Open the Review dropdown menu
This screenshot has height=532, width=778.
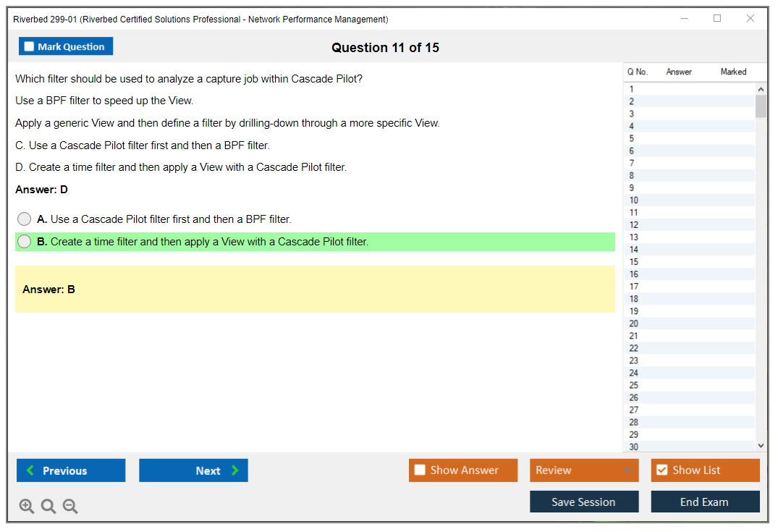point(584,470)
